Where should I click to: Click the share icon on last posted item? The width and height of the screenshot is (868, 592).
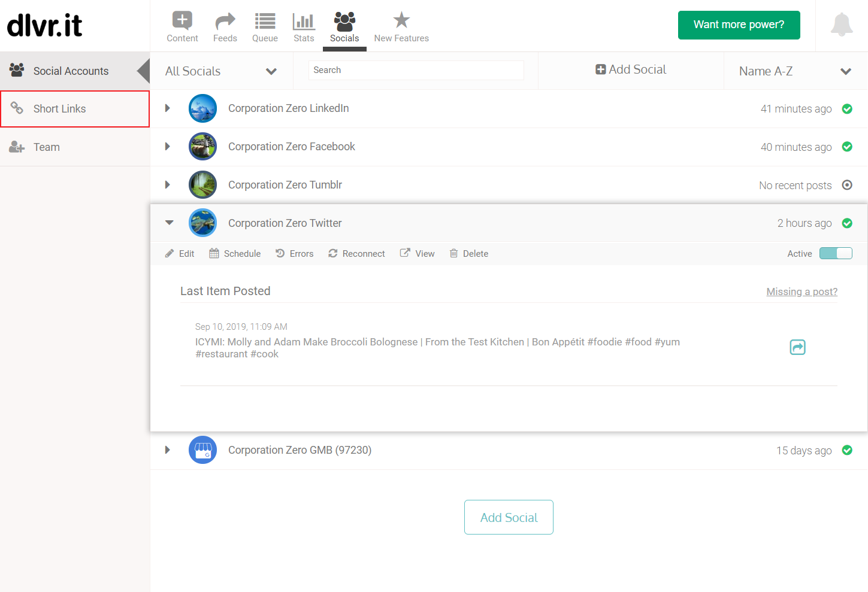coord(798,347)
